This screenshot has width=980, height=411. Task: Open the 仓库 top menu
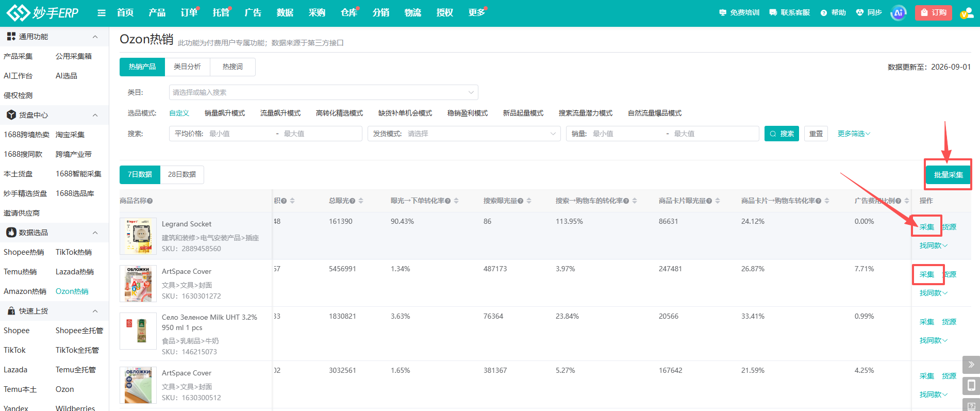click(x=349, y=12)
